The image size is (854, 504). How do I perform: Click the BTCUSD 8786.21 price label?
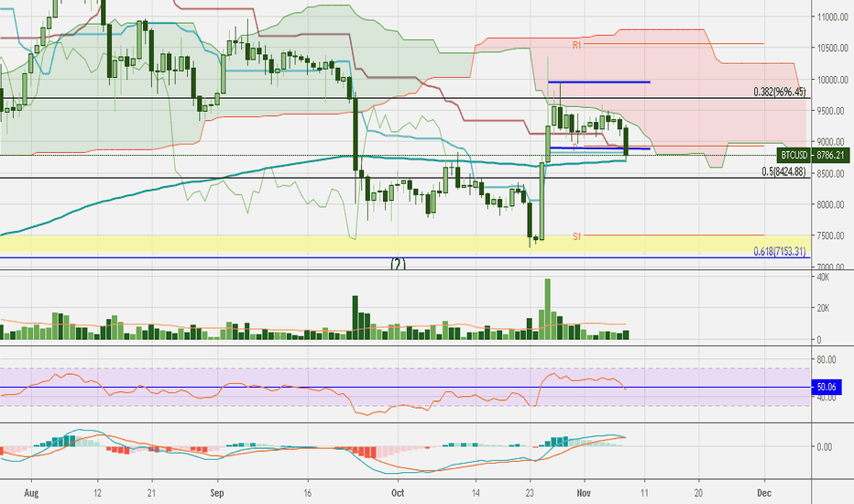pyautogui.click(x=813, y=155)
